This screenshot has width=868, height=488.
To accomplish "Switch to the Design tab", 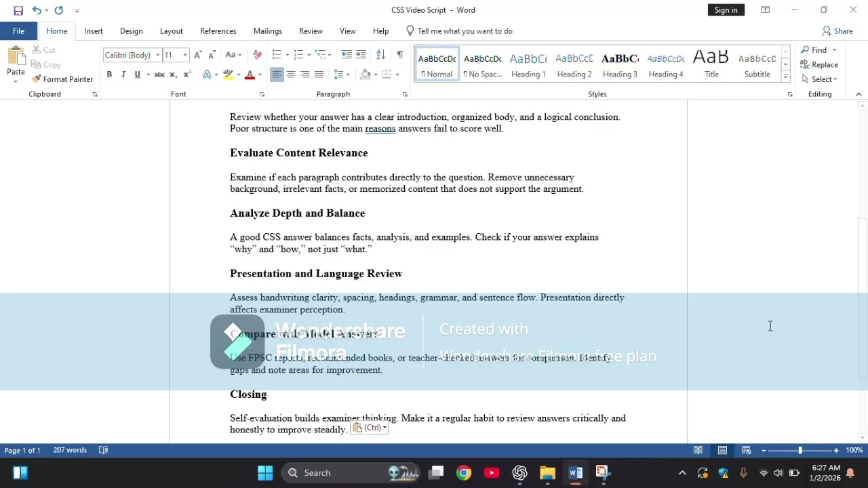I will (132, 31).
